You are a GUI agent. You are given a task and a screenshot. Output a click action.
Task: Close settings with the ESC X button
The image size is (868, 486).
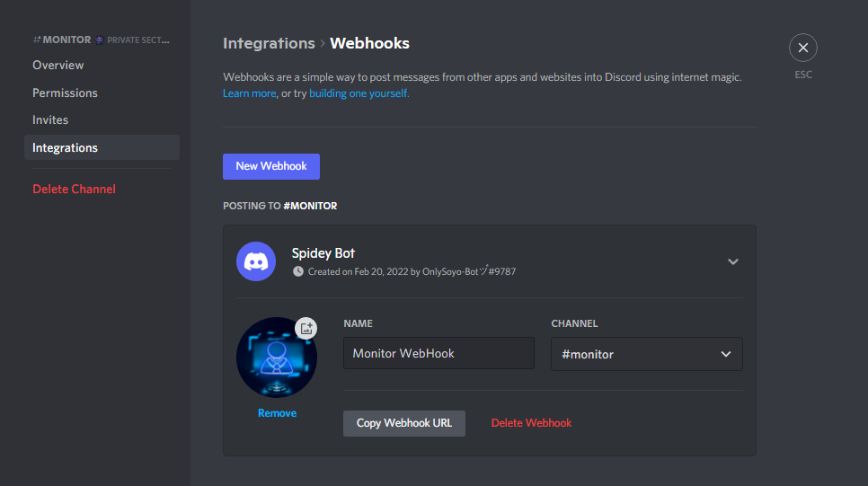(802, 48)
